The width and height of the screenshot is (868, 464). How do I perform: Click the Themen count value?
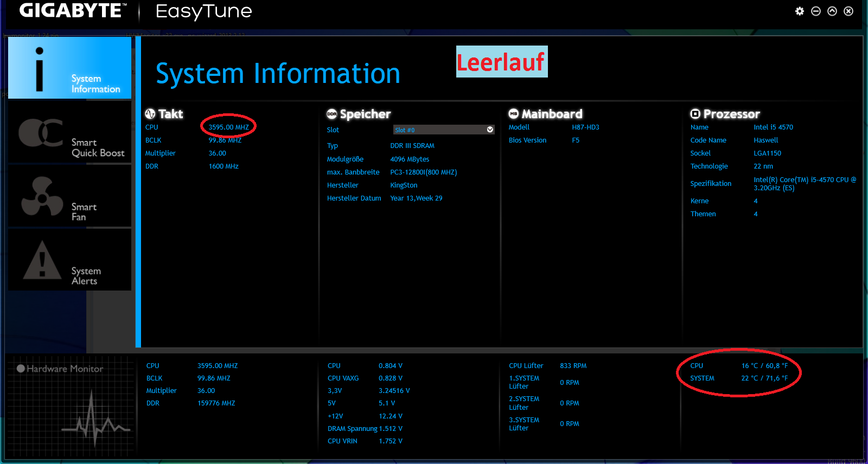point(756,214)
